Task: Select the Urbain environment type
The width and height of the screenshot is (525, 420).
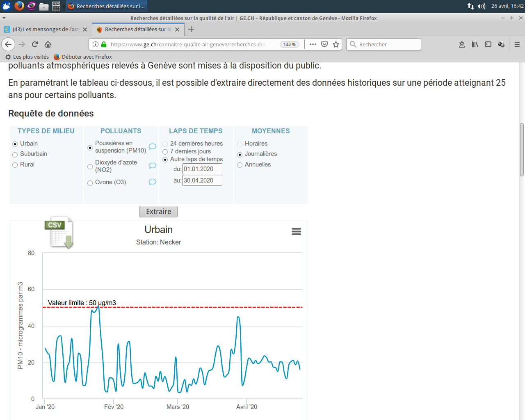Action: [x=15, y=144]
